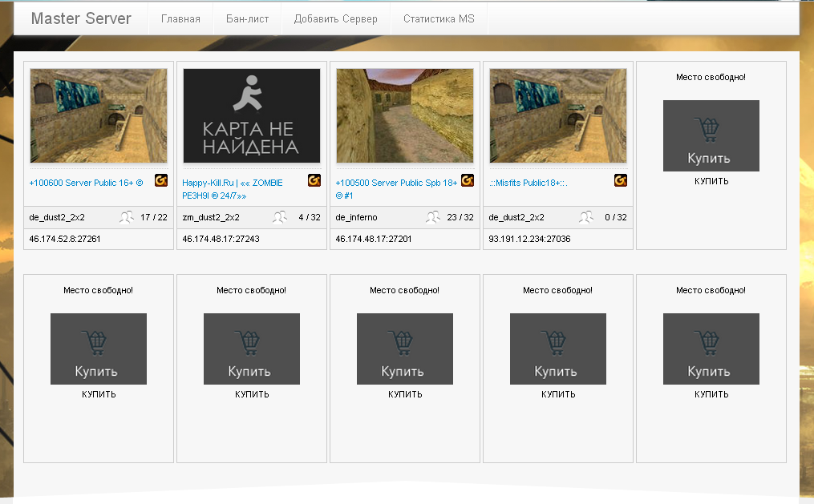Open Статистика MS in the navigation bar
Viewport: 814px width, 504px height.
click(x=439, y=19)
